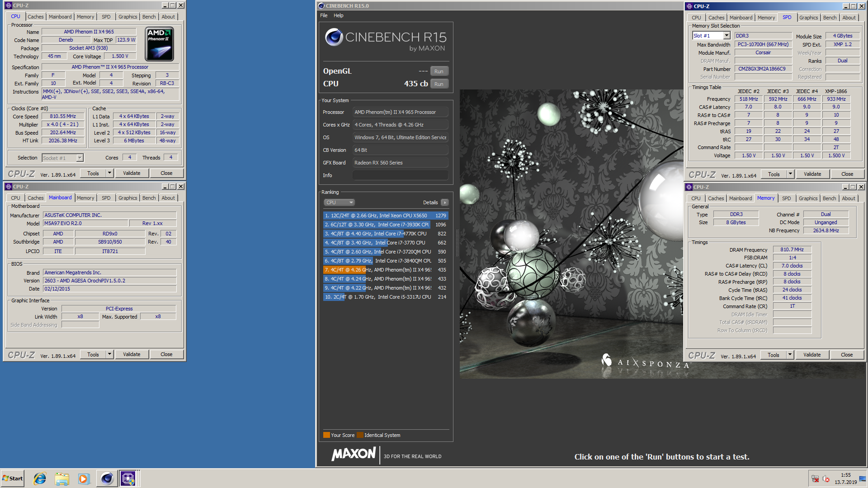868x488 pixels.
Task: Select ranking row 2 Core i7-3930K
Action: point(386,225)
